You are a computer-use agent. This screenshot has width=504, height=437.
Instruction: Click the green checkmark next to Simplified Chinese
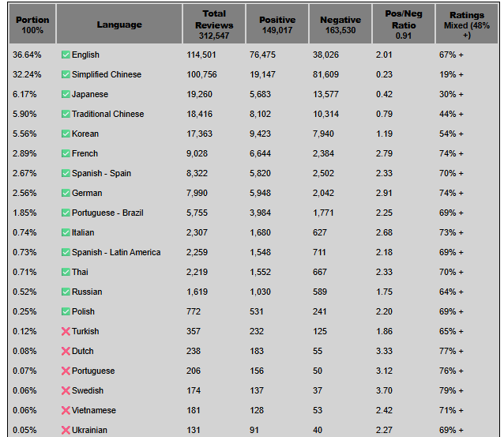point(66,74)
